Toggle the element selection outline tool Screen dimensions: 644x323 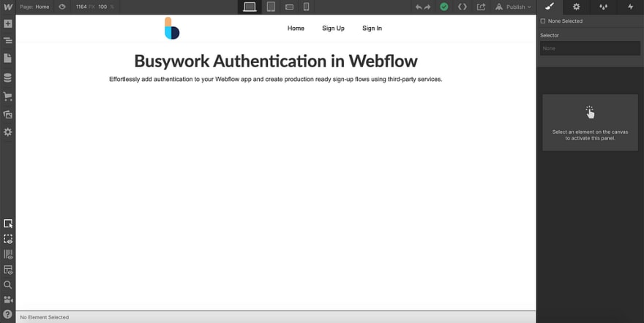[8, 224]
